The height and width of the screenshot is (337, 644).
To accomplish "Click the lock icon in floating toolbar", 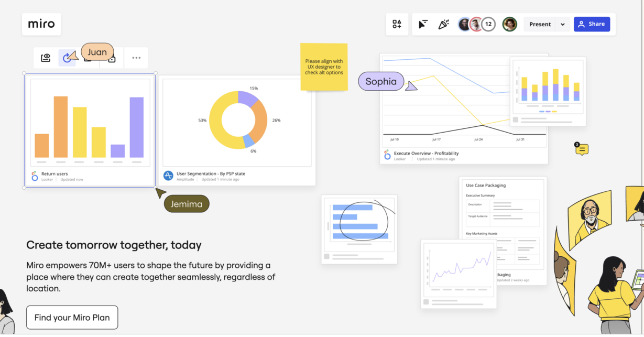I will point(112,59).
